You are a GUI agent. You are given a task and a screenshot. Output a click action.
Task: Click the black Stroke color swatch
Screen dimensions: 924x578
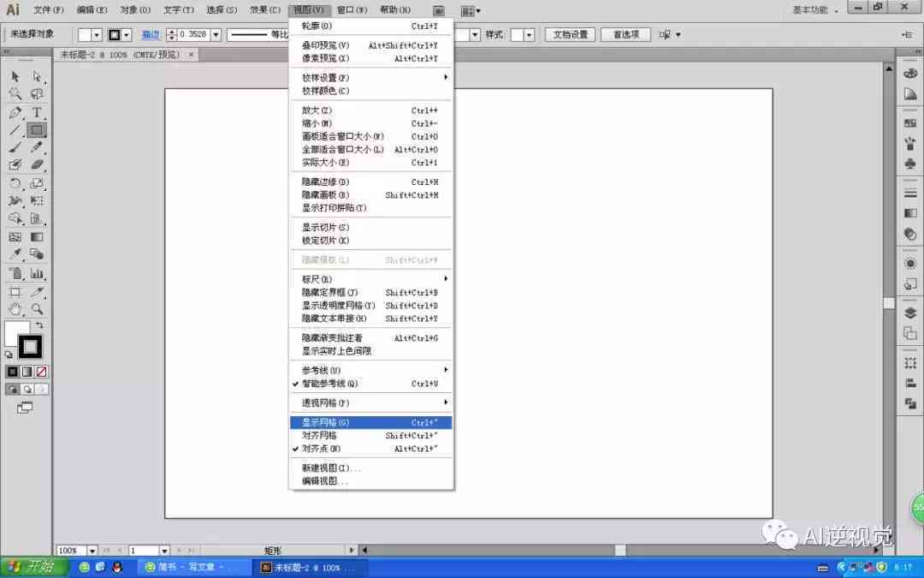pyautogui.click(x=30, y=347)
